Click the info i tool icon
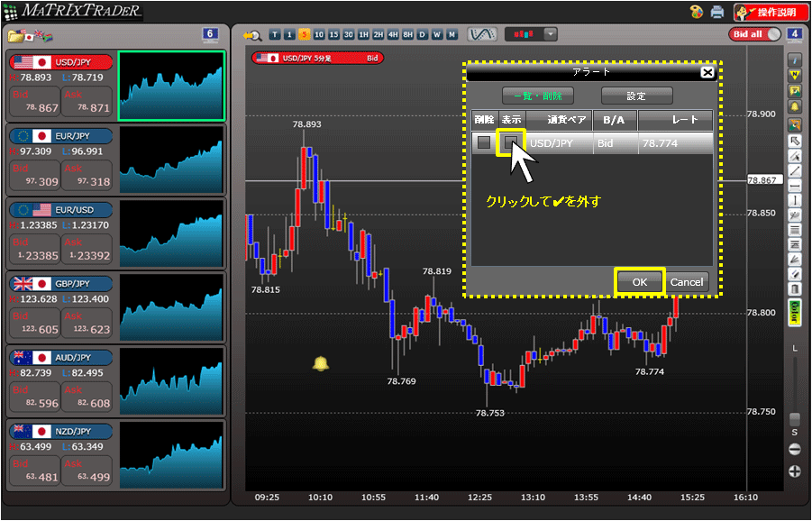Image resolution: width=812 pixels, height=521 pixels. coord(794,60)
